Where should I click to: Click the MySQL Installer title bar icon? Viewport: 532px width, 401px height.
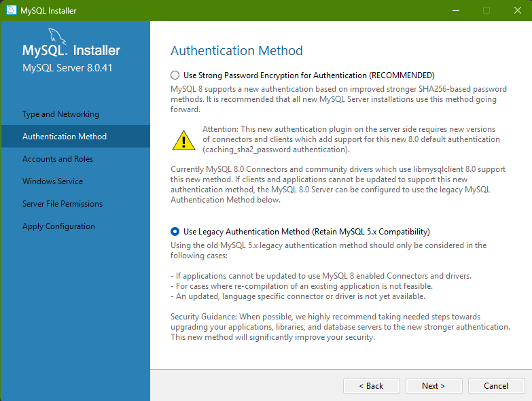coord(11,10)
